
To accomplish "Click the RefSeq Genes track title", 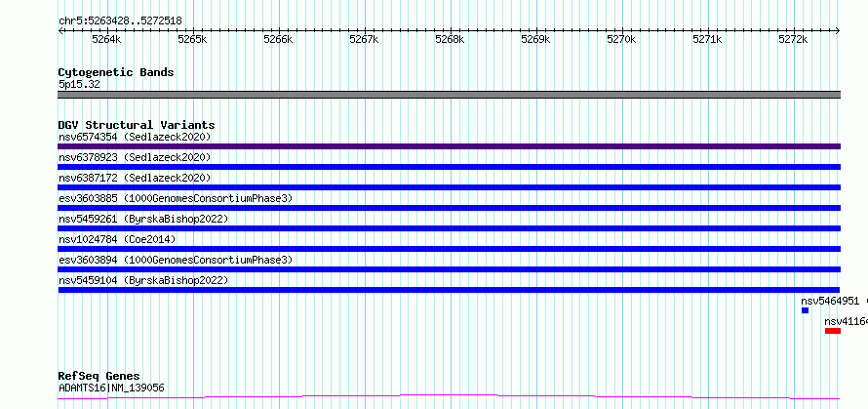I will pyautogui.click(x=99, y=377).
